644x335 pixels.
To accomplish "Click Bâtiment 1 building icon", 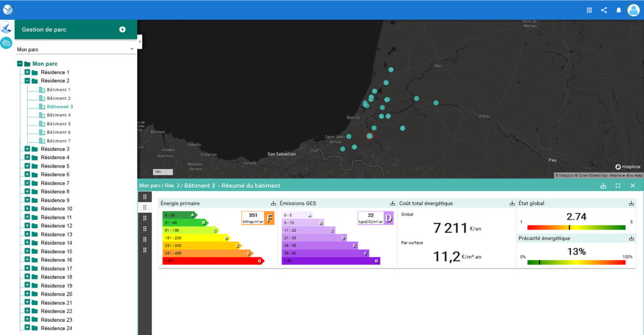I will 42,89.
